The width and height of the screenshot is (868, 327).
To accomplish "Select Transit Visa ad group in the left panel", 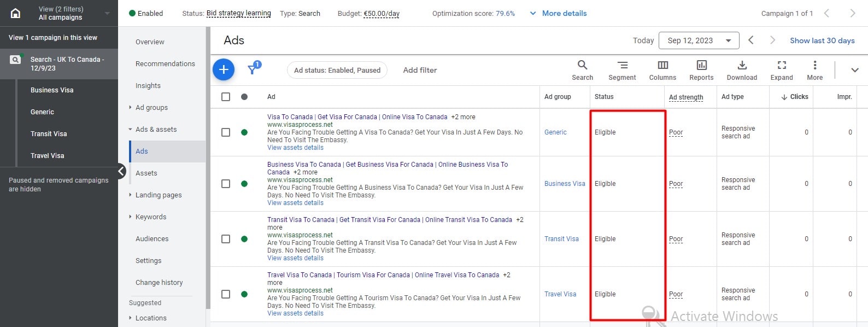I will 49,134.
